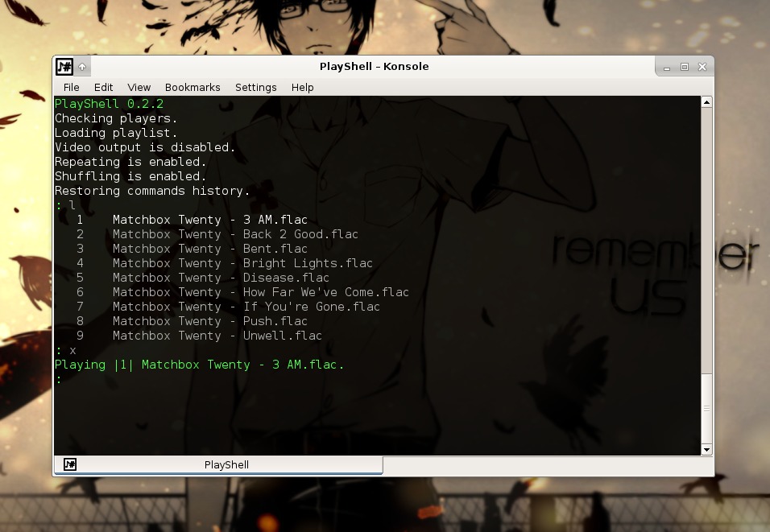The height and width of the screenshot is (532, 770).
Task: Open the Edit menu
Action: [103, 87]
